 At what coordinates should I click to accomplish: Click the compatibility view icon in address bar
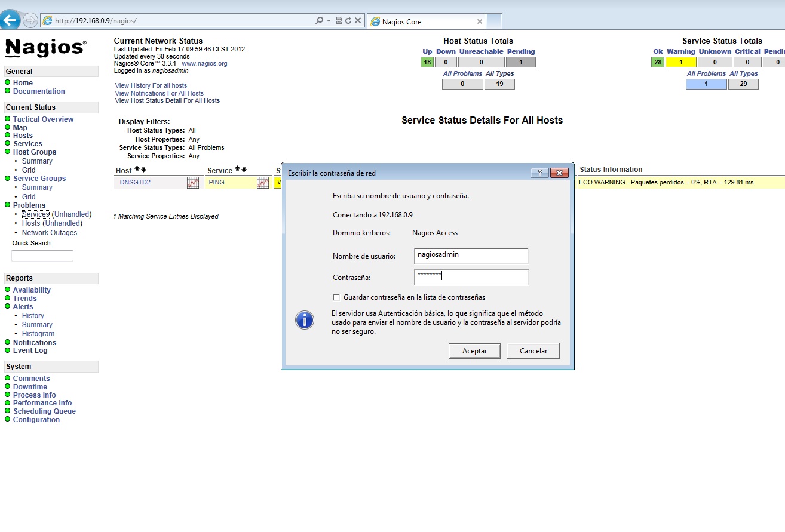pos(339,20)
